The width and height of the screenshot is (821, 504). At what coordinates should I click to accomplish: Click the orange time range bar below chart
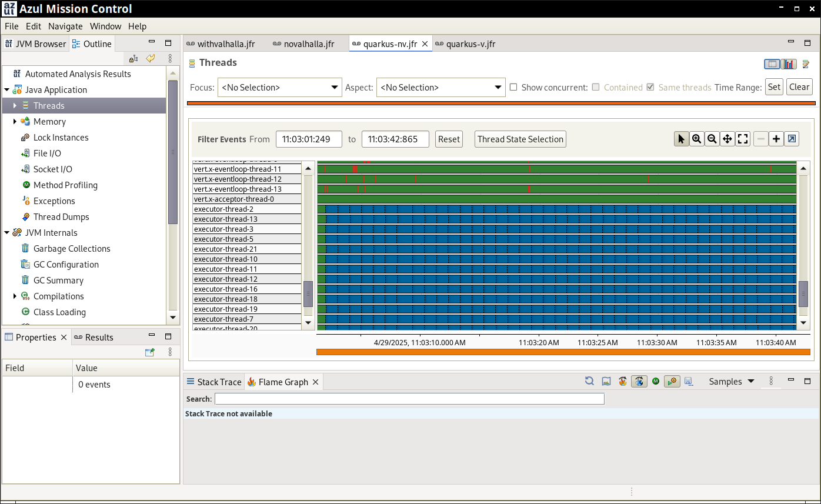point(563,352)
